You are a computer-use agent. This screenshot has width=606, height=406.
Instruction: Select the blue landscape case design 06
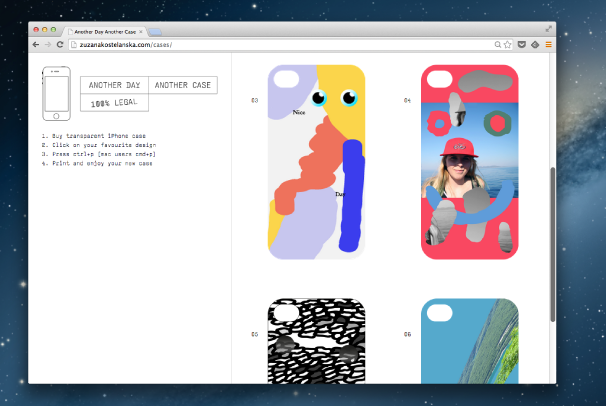click(469, 340)
